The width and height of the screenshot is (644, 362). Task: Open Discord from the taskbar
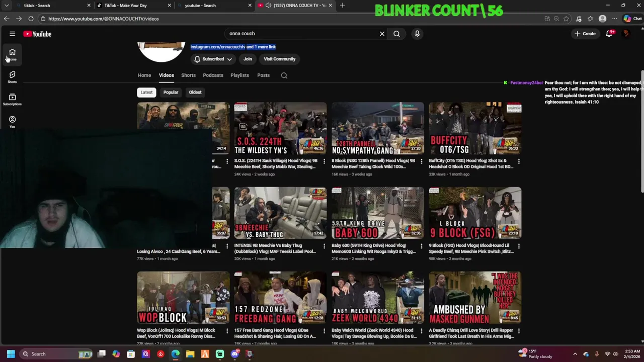coord(234,354)
